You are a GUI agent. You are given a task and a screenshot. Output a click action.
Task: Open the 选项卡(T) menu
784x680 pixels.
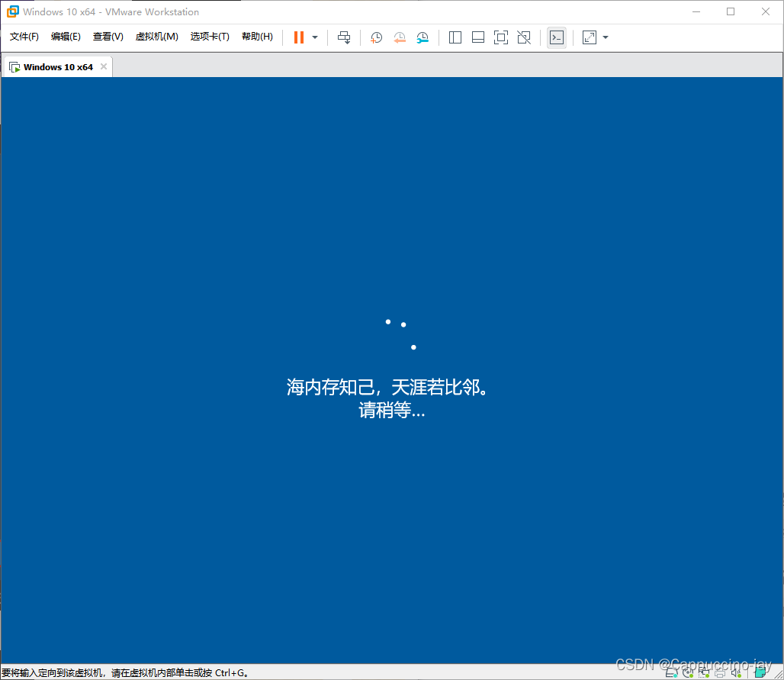pos(210,36)
